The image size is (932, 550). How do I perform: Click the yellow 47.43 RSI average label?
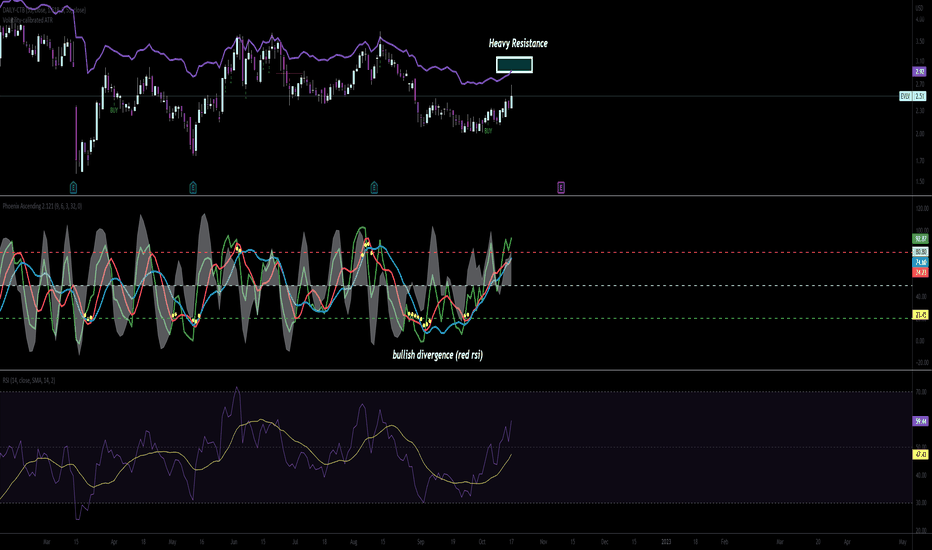point(920,454)
